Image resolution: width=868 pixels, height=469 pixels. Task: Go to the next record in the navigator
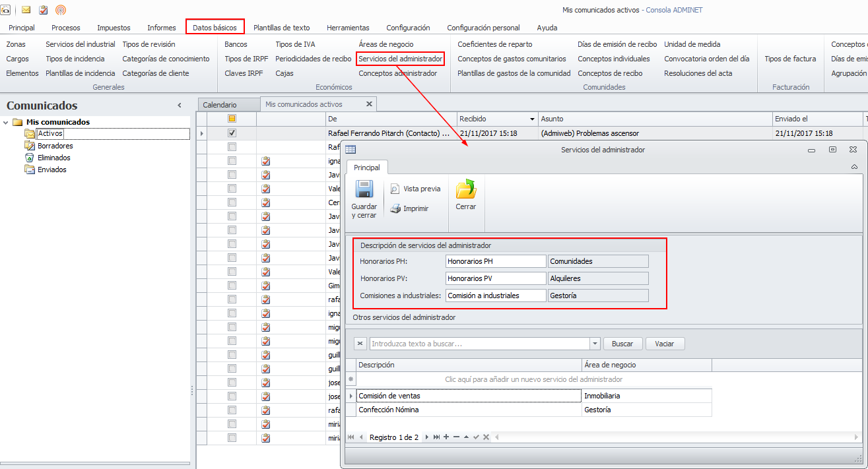(x=426, y=437)
